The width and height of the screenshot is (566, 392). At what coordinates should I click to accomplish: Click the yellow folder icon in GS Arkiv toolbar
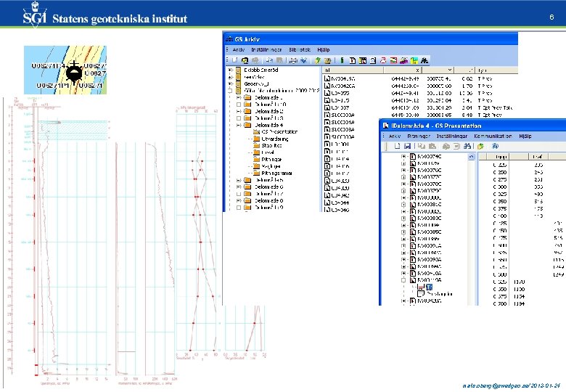tap(327, 60)
